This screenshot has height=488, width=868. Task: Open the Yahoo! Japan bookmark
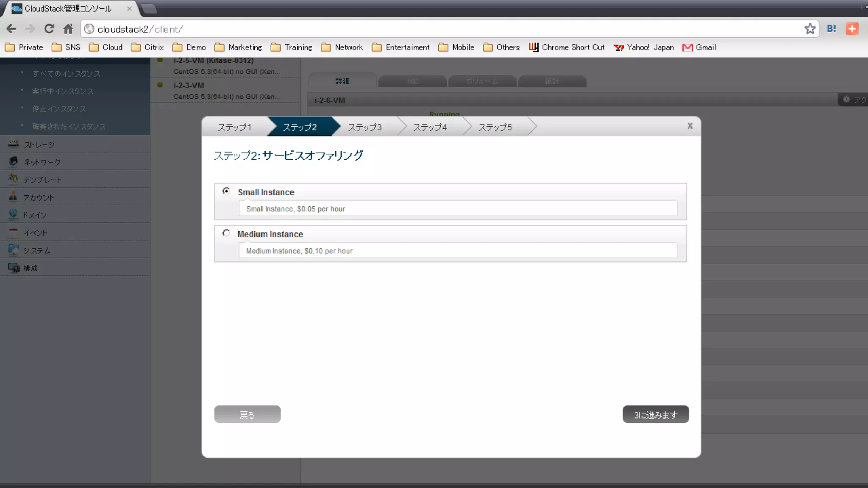click(x=644, y=47)
